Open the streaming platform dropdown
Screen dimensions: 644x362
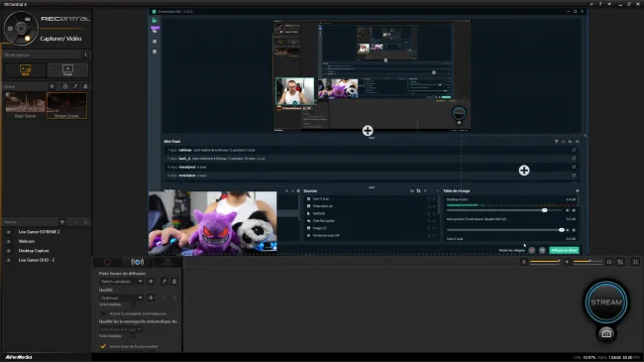pyautogui.click(x=121, y=282)
